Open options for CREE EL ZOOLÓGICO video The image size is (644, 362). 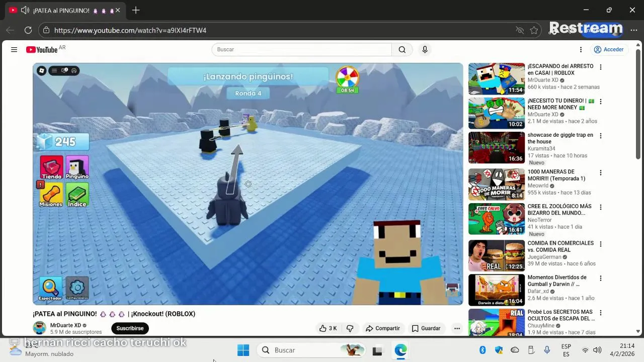point(600,207)
